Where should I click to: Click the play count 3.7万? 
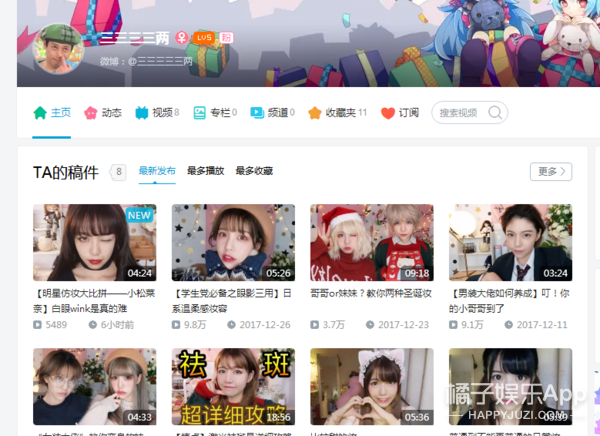click(333, 325)
